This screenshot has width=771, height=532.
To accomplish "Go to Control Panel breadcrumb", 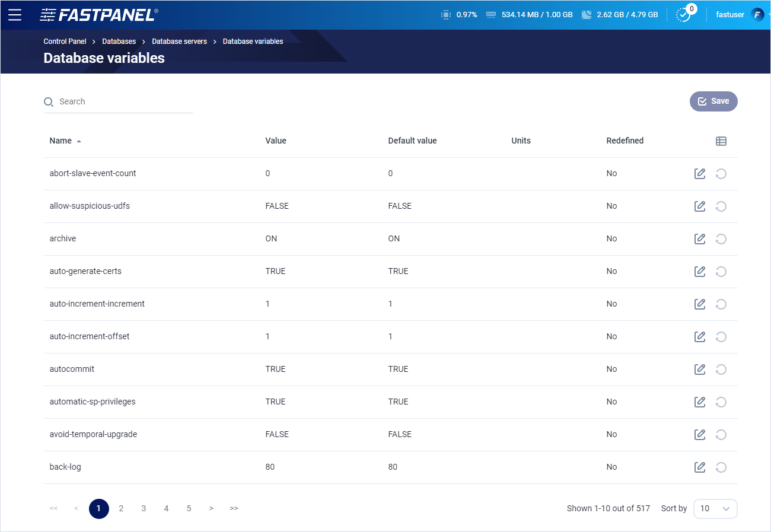I will [65, 42].
